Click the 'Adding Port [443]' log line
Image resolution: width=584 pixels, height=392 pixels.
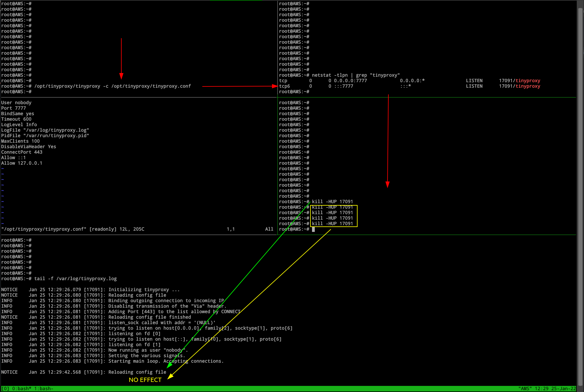121,312
